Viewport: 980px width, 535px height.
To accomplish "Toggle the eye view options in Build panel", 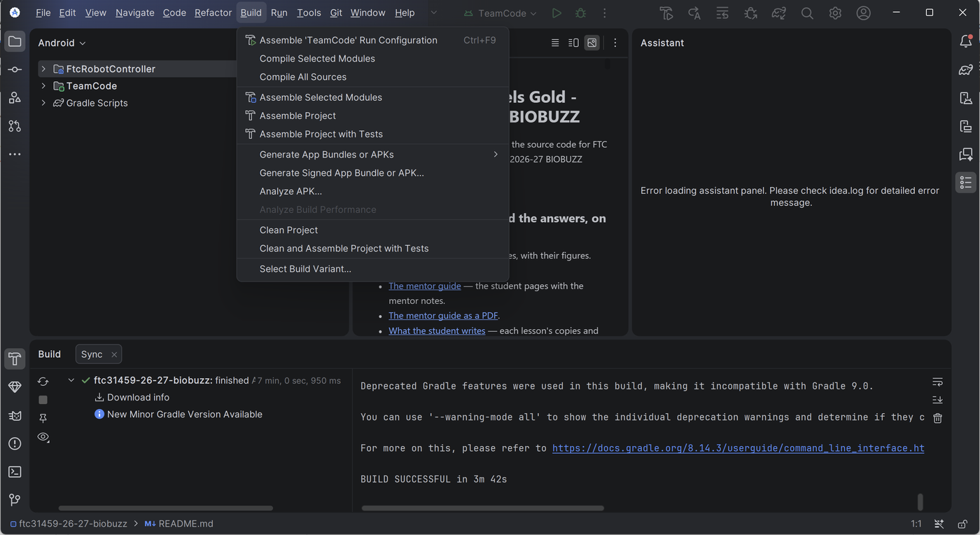I will point(43,437).
